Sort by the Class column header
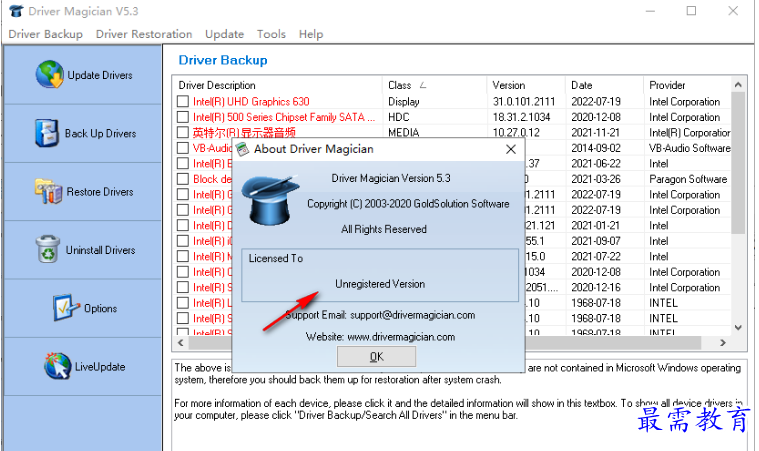This screenshot has height=451, width=759. click(434, 85)
